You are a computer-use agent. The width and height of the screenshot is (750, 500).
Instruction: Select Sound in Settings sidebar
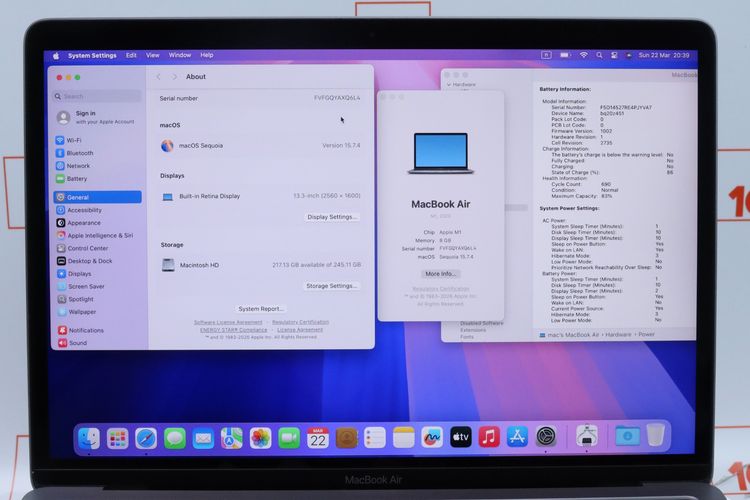click(98, 343)
